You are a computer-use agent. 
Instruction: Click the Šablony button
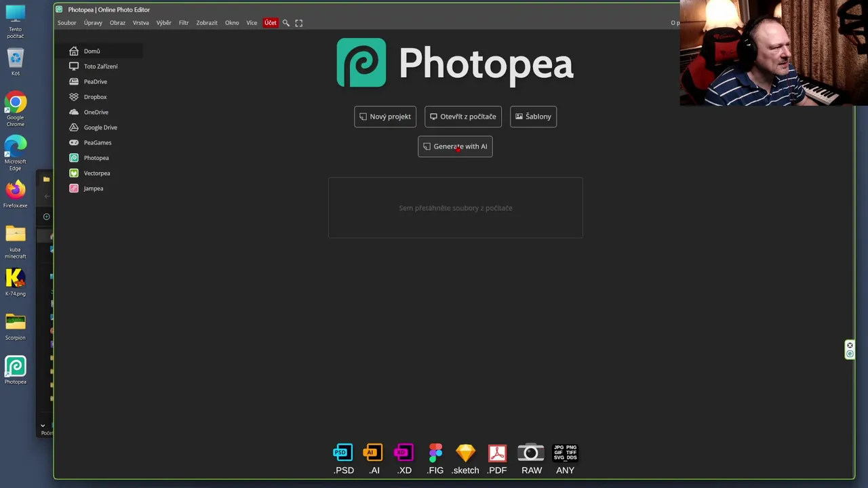533,117
